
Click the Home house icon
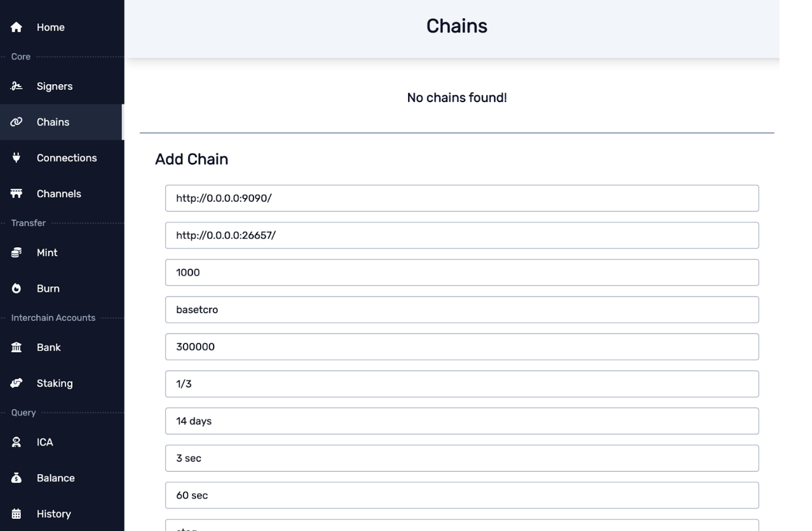tap(17, 27)
